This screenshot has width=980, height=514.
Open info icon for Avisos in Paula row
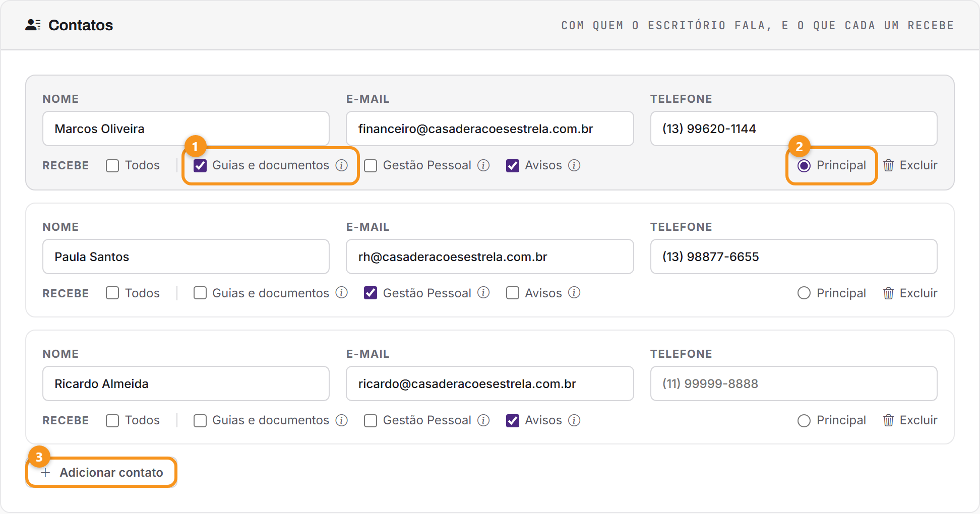[x=574, y=293]
